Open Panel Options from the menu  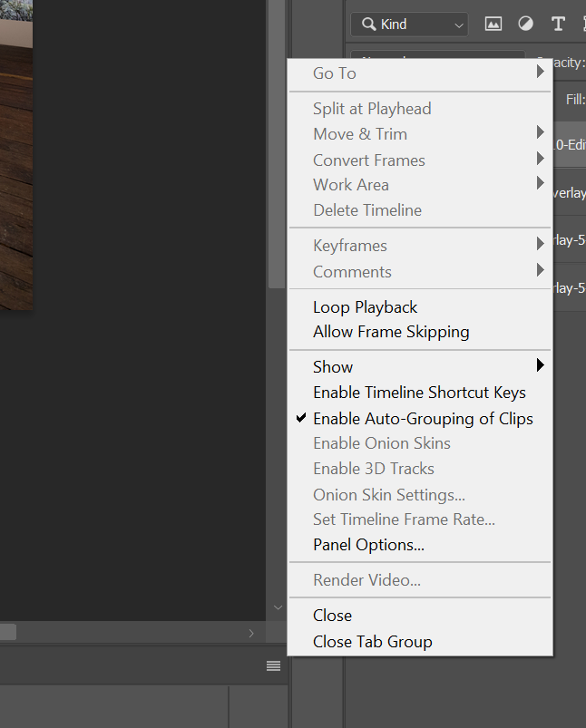[x=368, y=545]
